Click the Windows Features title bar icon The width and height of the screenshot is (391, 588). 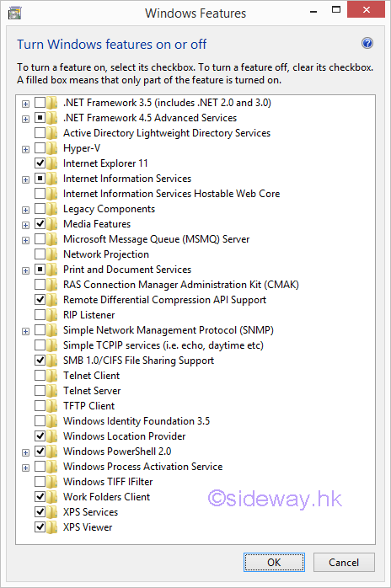tap(14, 13)
